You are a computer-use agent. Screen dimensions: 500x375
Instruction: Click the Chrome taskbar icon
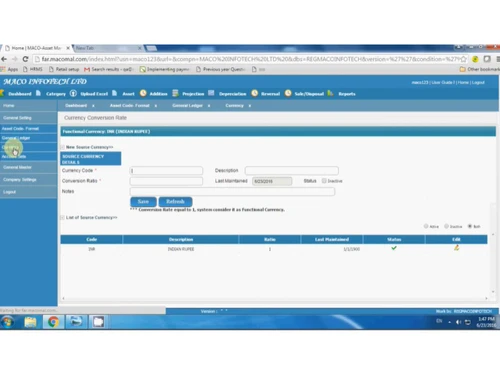53,322
